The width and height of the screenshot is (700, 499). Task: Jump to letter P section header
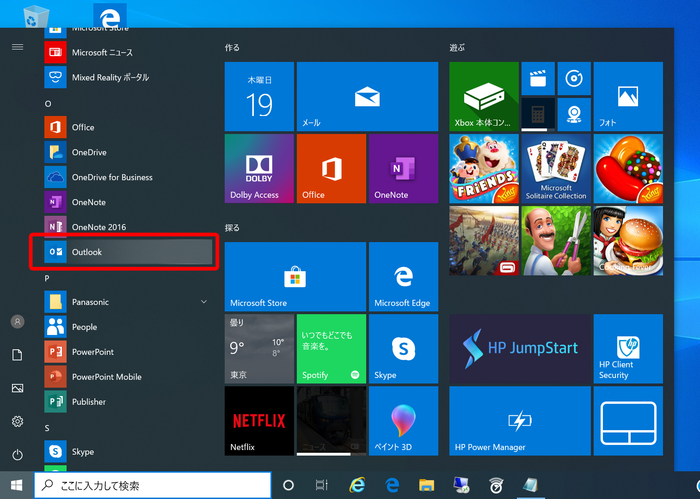click(x=47, y=278)
